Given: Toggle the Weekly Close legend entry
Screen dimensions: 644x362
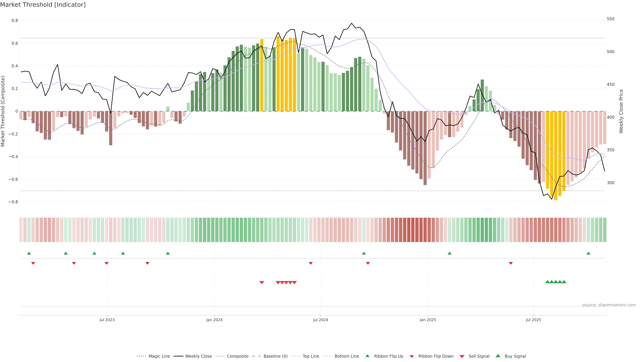Looking at the screenshot, I should (x=198, y=356).
